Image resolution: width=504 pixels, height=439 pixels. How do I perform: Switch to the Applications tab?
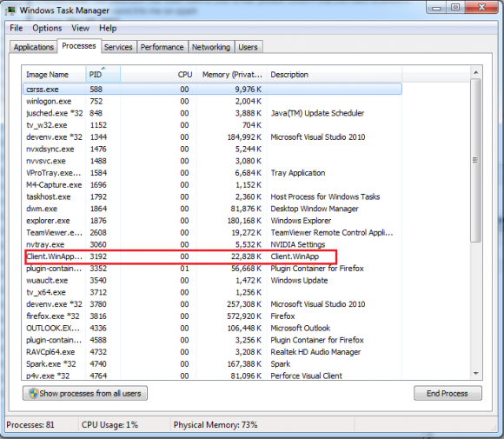(33, 47)
